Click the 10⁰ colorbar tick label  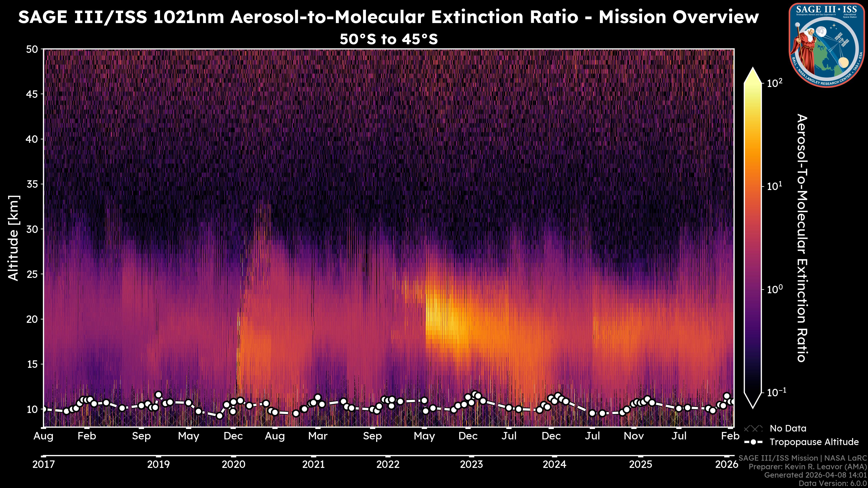coord(775,289)
